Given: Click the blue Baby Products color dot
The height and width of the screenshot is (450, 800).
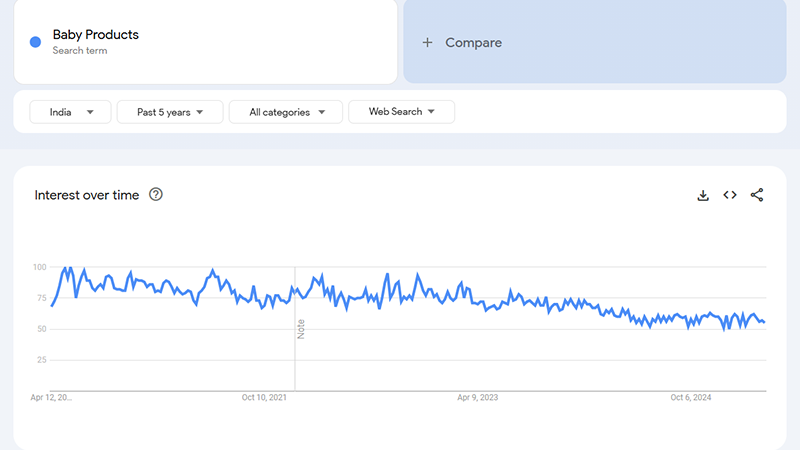Looking at the screenshot, I should tap(35, 42).
